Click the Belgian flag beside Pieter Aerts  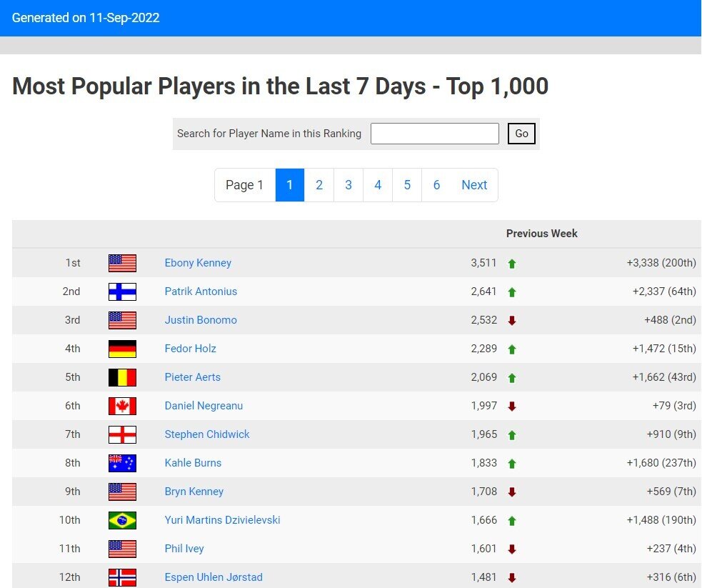122,377
